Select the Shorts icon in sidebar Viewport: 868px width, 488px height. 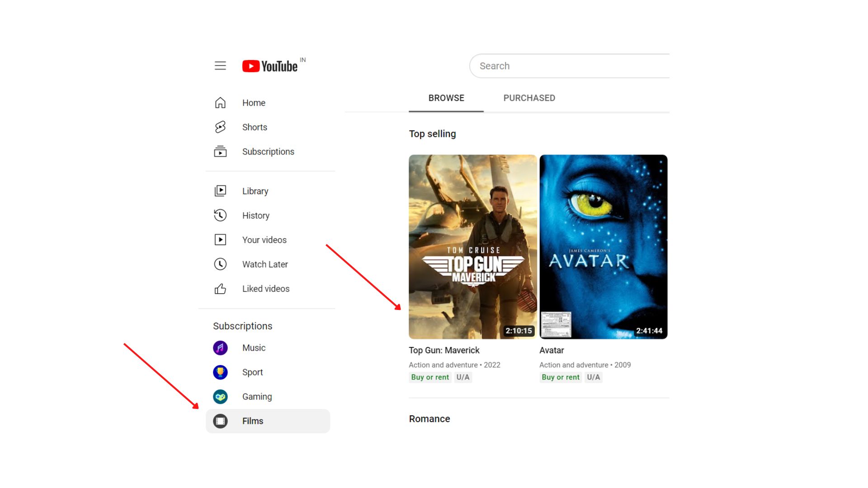(220, 127)
